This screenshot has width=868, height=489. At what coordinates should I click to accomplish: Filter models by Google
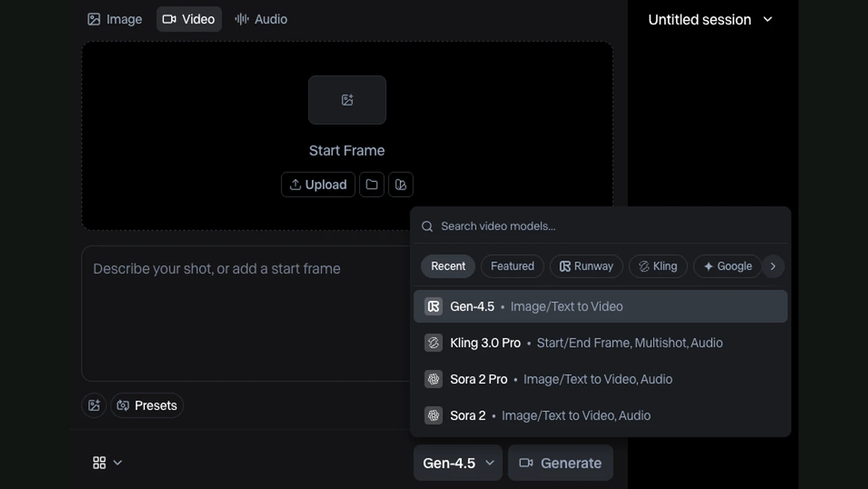[x=727, y=266]
